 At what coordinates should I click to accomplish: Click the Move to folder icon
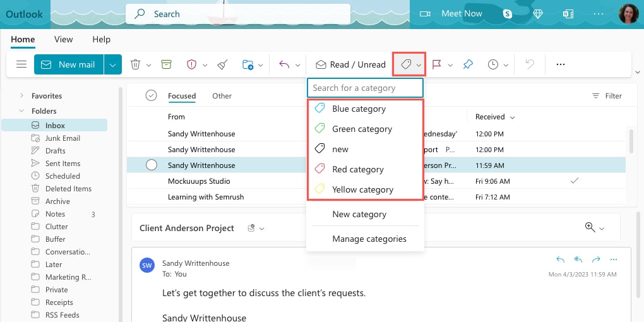click(247, 64)
